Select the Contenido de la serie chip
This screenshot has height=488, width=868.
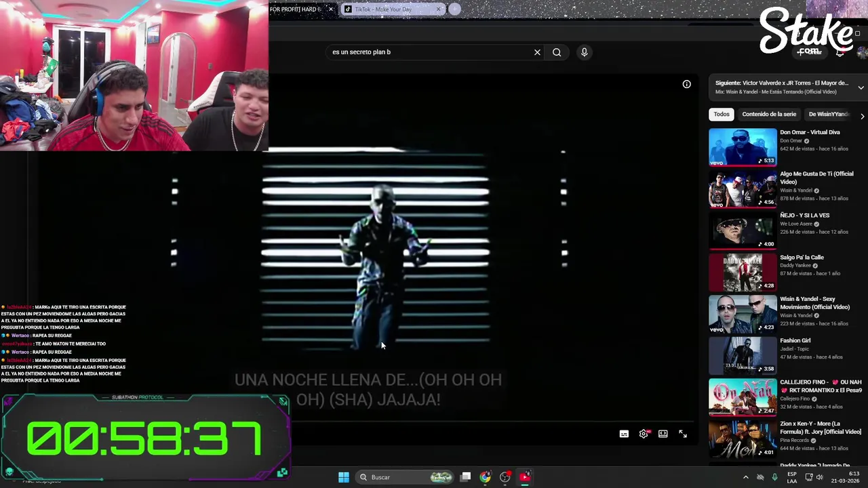(769, 115)
